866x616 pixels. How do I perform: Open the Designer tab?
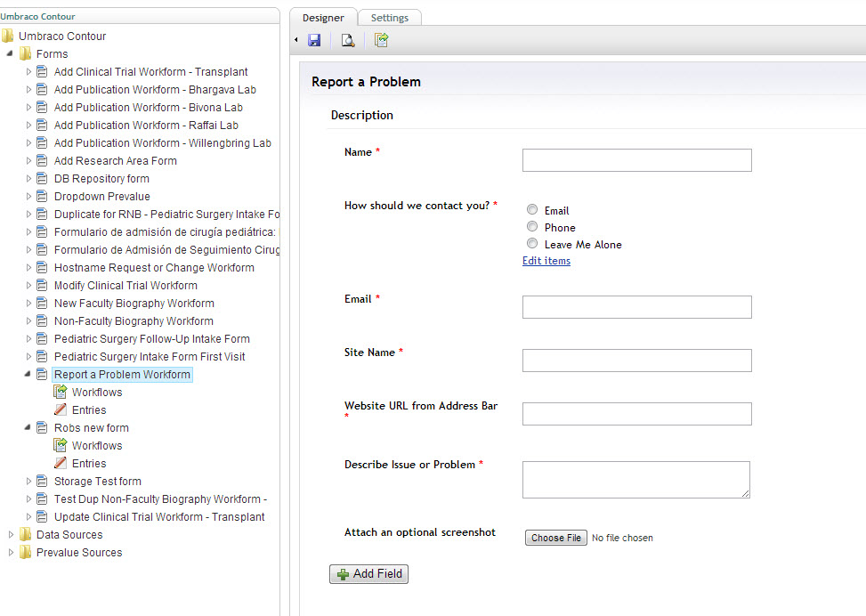[323, 18]
